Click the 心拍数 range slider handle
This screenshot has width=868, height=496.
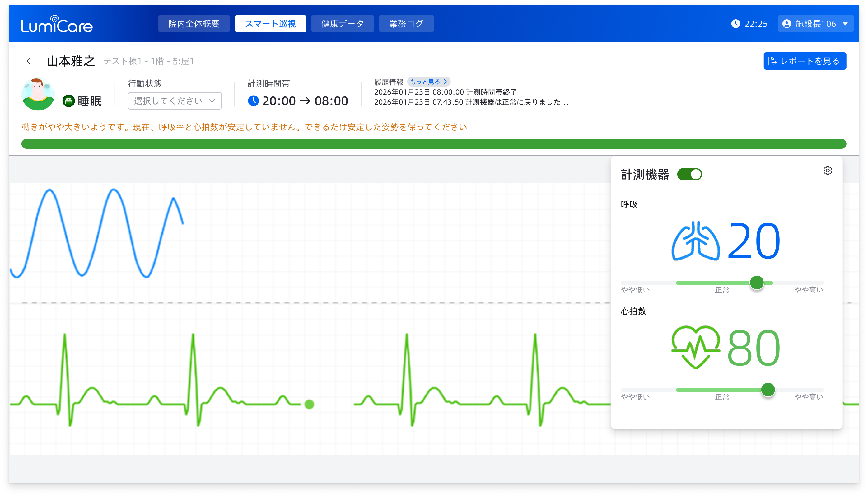click(x=768, y=390)
